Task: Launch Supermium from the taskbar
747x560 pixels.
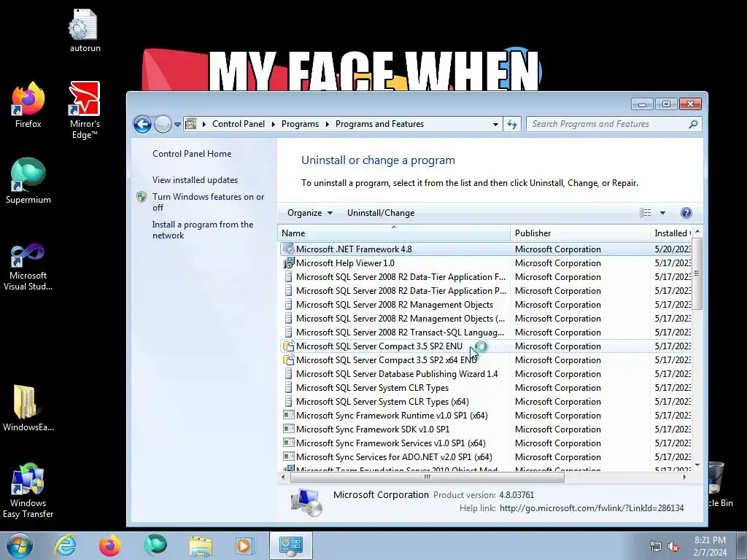Action: (x=155, y=545)
